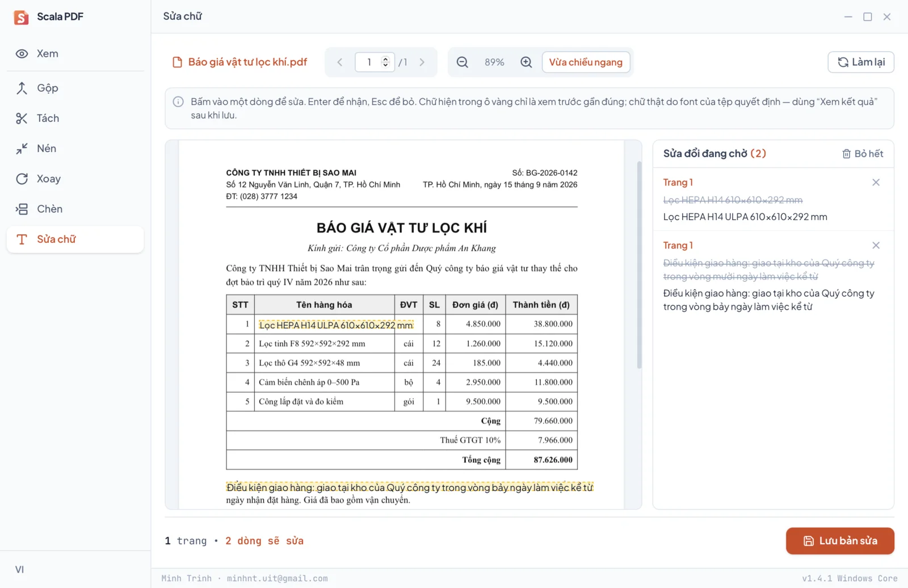Save edits with Lưu bản sửa
The width and height of the screenshot is (908, 588).
click(840, 541)
